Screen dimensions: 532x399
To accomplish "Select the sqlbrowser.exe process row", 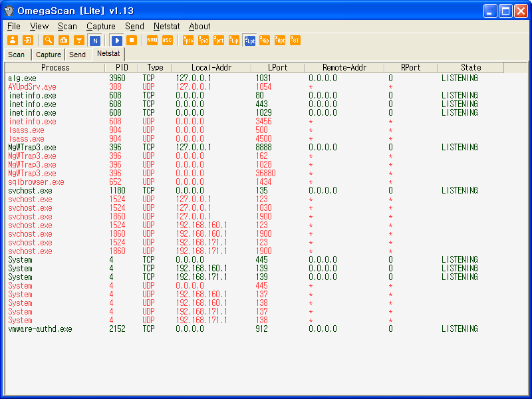I will point(36,182).
